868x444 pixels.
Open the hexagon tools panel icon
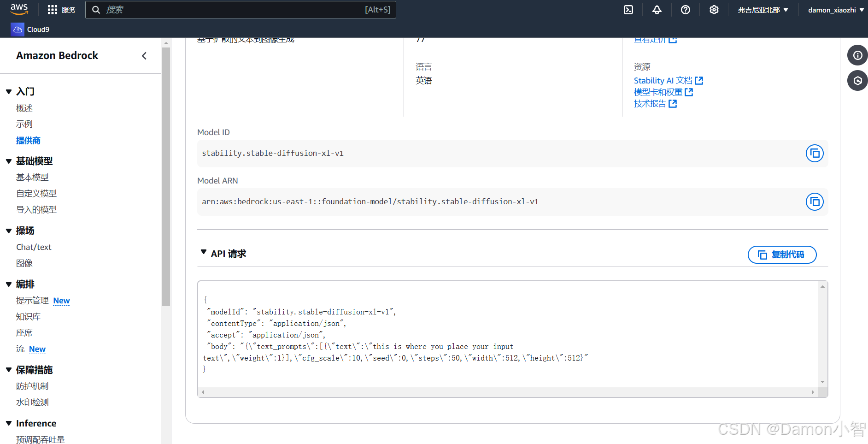pos(857,81)
